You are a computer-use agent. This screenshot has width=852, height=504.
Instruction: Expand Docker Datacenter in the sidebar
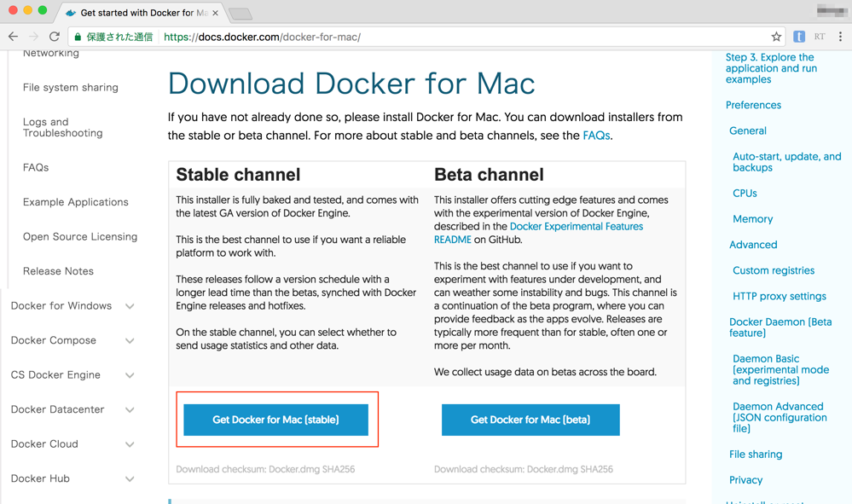(x=130, y=410)
